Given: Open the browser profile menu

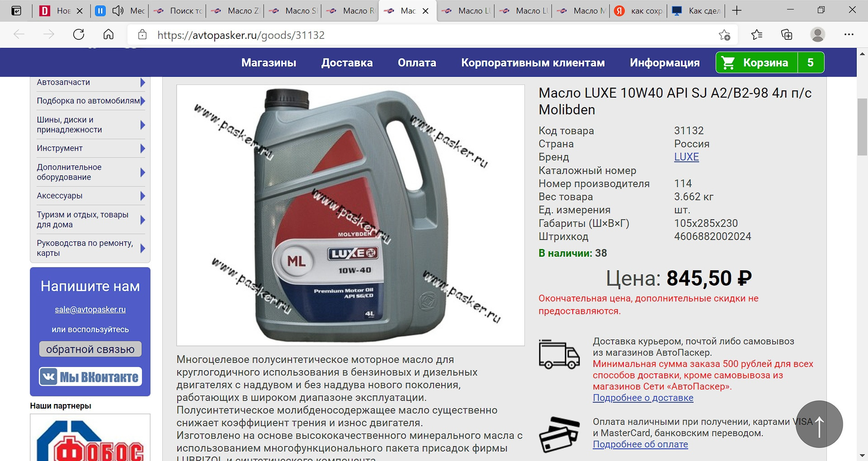Looking at the screenshot, I should click(x=817, y=34).
